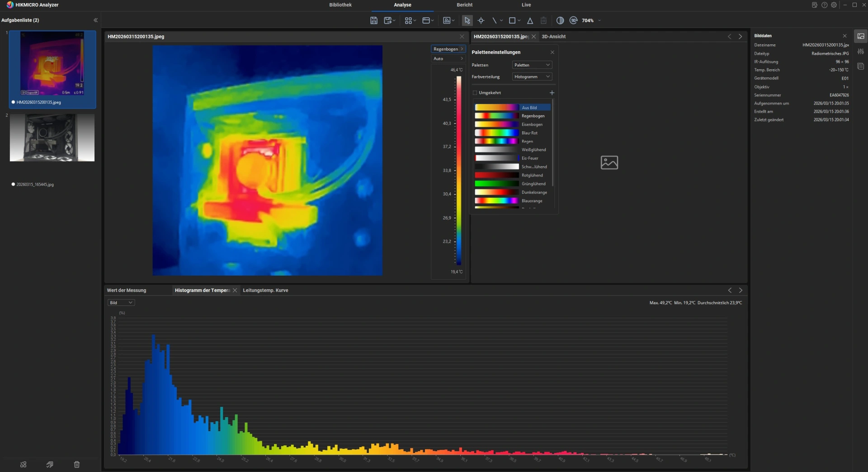Viewport: 868px width, 472px height.
Task: Click the Auto temperature range button
Action: [x=448, y=59]
